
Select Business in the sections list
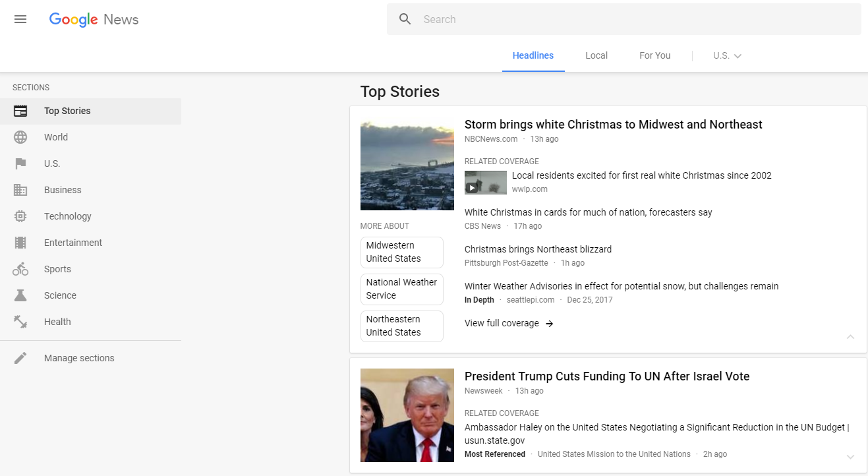coord(90,190)
